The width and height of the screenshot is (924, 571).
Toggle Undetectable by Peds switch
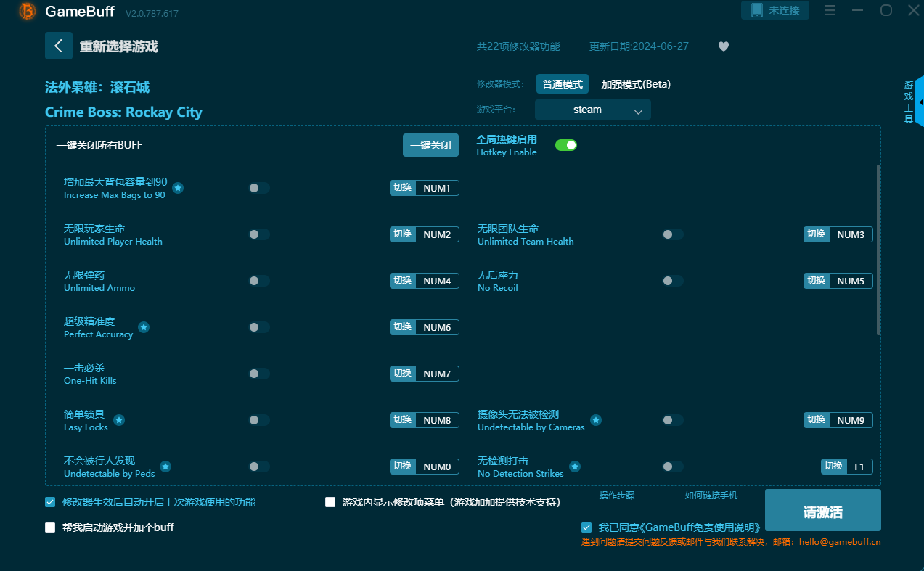[x=259, y=467]
